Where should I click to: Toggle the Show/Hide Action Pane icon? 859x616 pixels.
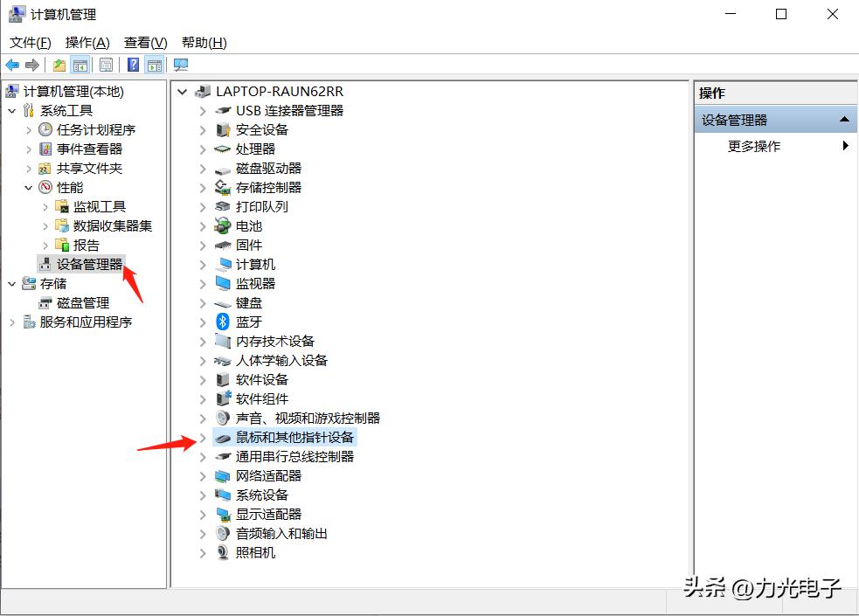coord(155,65)
